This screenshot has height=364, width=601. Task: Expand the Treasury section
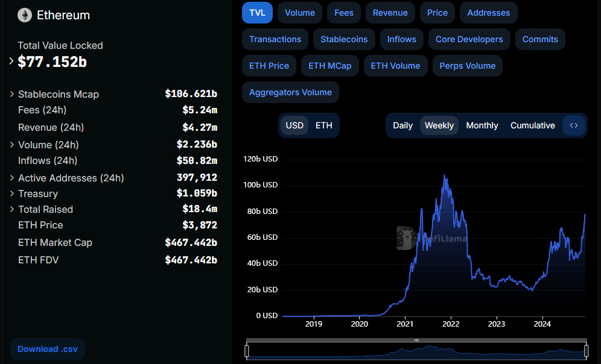(13, 193)
